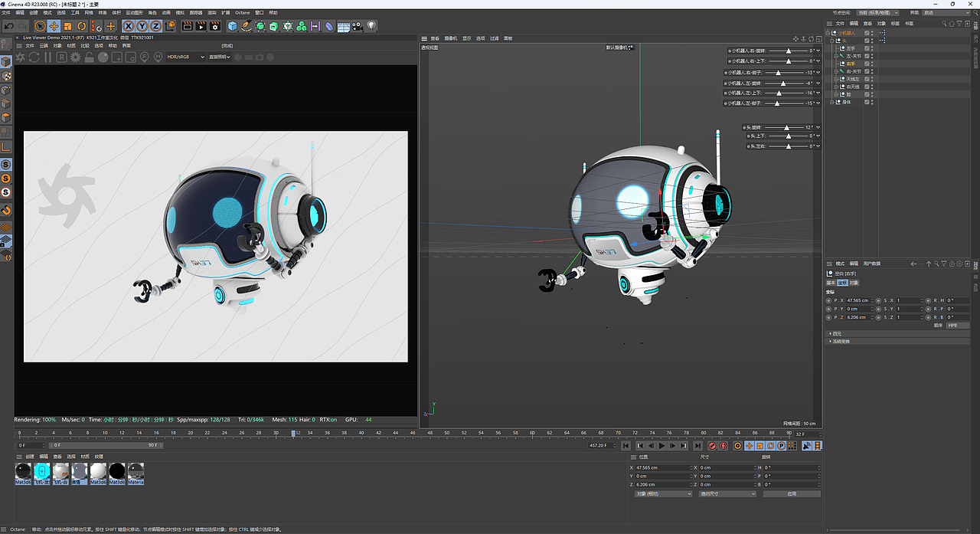Open the Deformer bend tool icon

(x=328, y=26)
